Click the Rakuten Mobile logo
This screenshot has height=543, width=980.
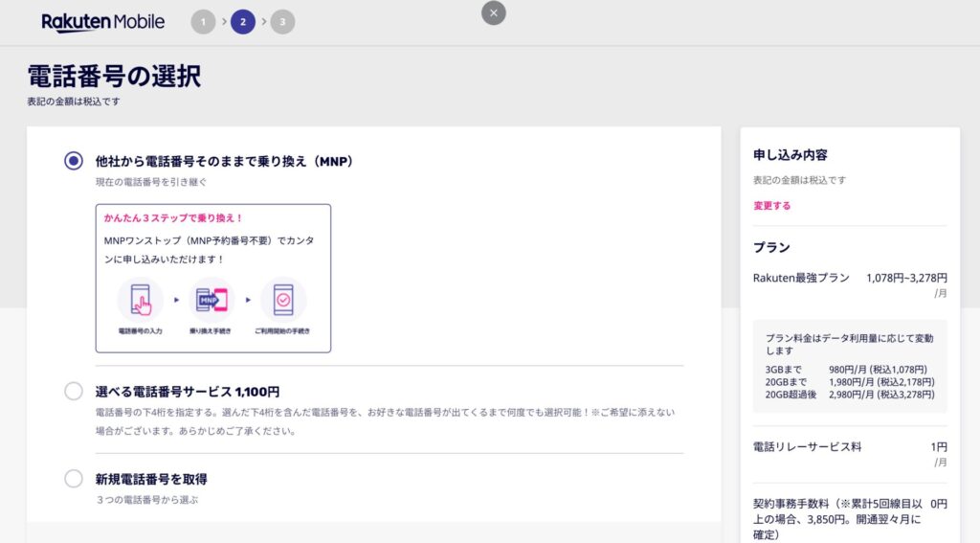102,22
